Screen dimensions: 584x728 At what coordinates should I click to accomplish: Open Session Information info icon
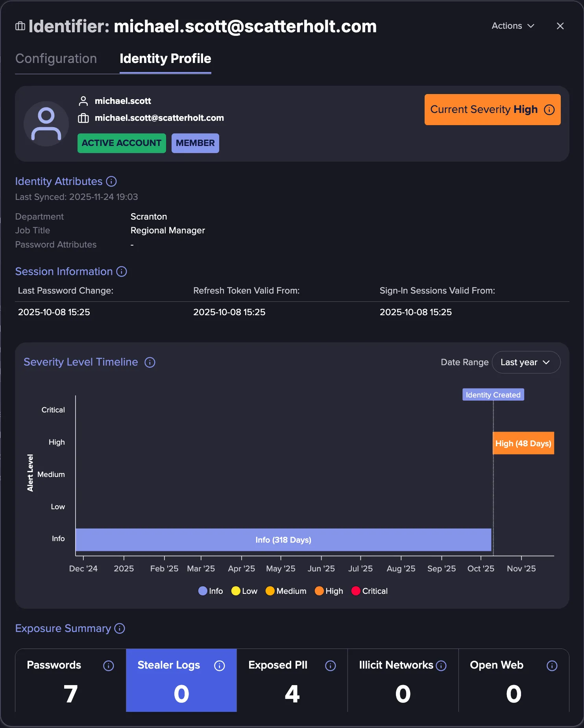click(x=122, y=272)
